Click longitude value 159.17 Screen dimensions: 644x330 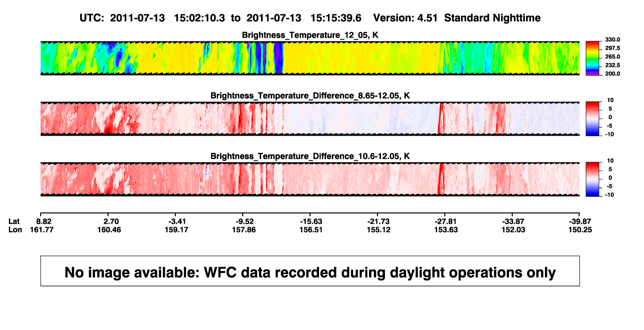coord(177,230)
